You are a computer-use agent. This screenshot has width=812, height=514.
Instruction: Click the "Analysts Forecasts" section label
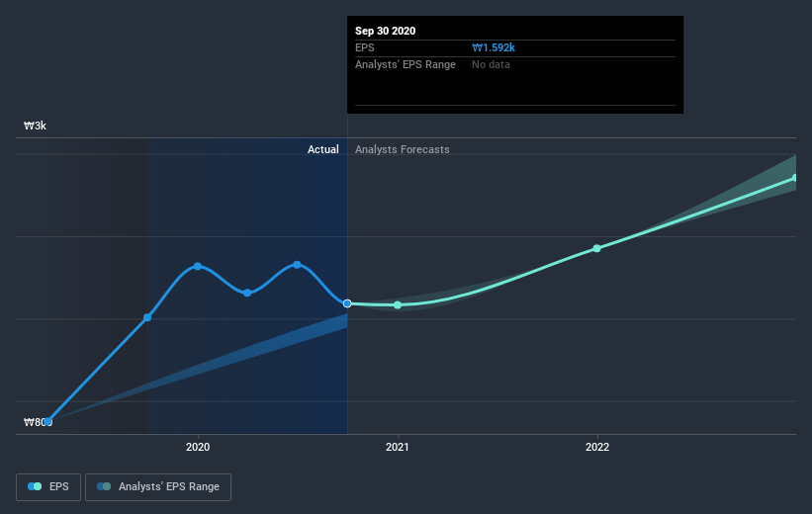point(402,149)
